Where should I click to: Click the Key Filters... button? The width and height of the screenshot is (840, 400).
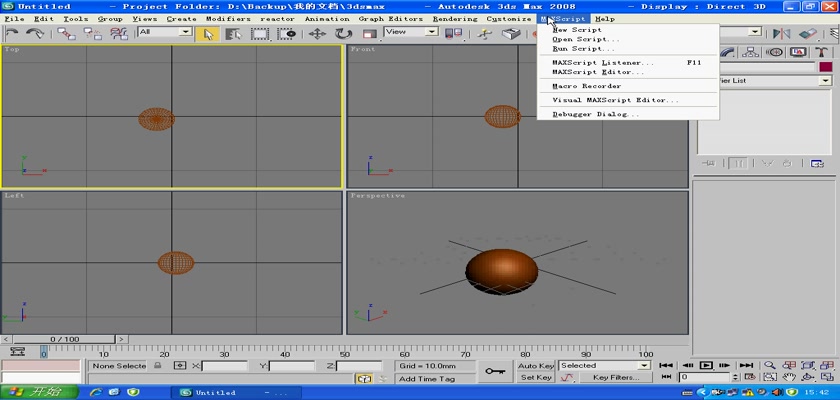[x=616, y=378]
